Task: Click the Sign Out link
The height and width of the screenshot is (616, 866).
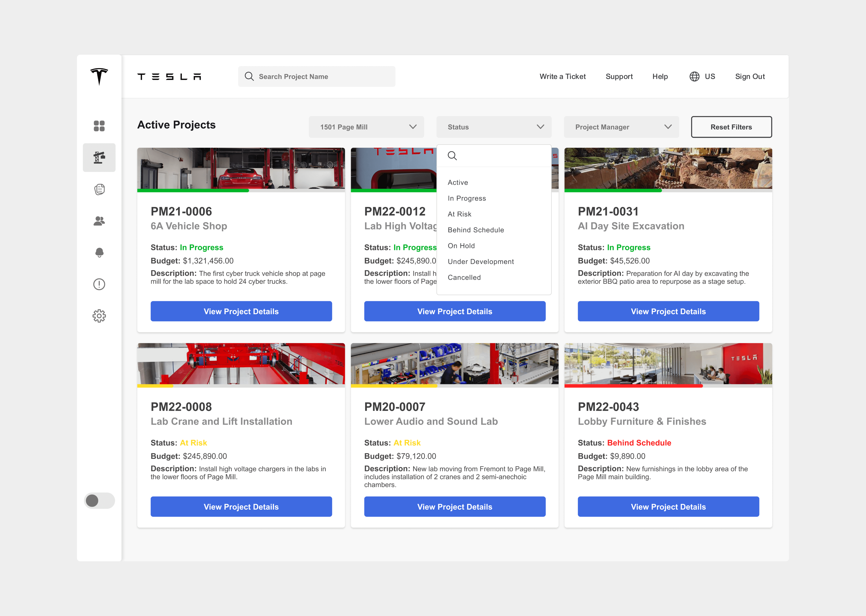Action: pos(750,77)
